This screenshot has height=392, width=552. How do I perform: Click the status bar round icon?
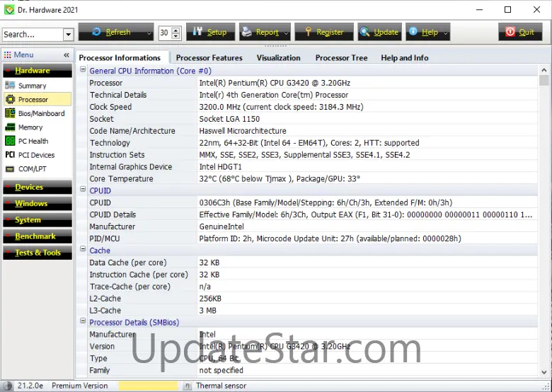pos(7,386)
